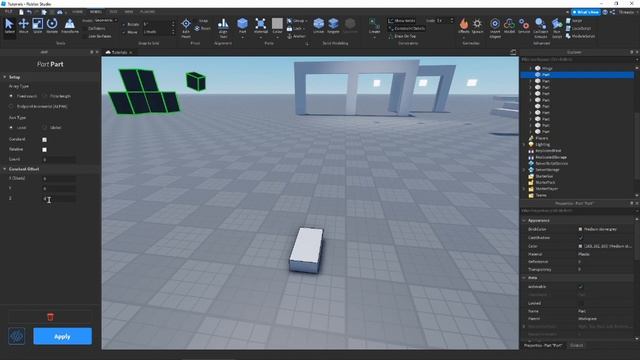Click the What's New button
Viewport: 640px width, 360px height.
[x=586, y=12]
